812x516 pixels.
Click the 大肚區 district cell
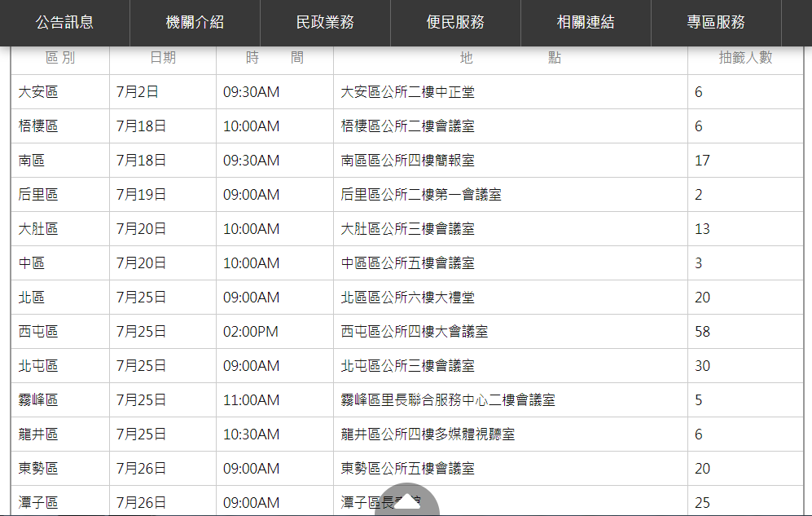(60, 228)
